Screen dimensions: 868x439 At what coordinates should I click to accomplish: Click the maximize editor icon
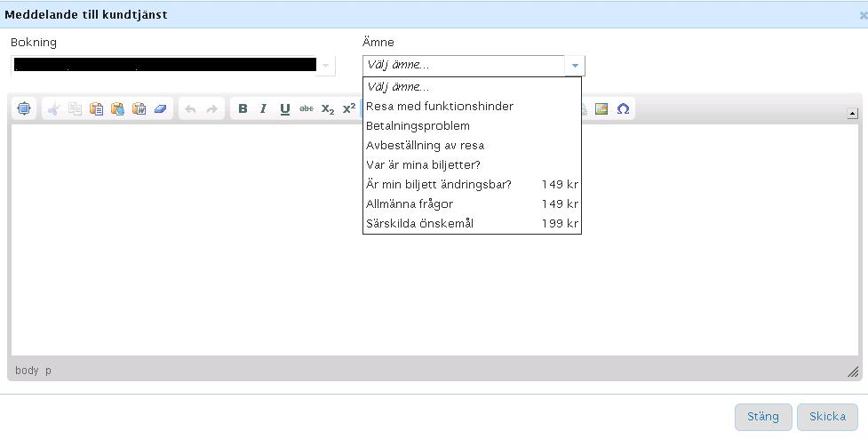(24, 108)
